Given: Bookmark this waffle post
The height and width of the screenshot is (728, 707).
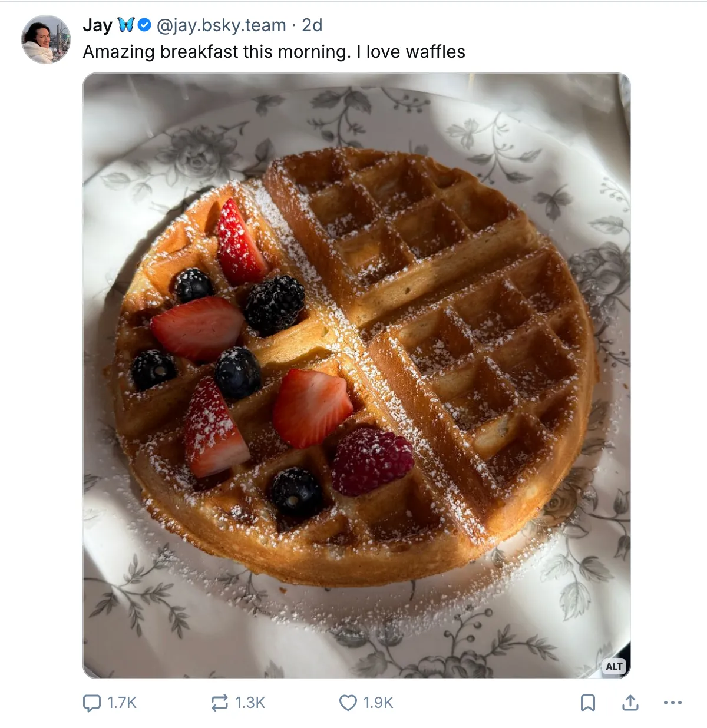Looking at the screenshot, I should coord(588,703).
